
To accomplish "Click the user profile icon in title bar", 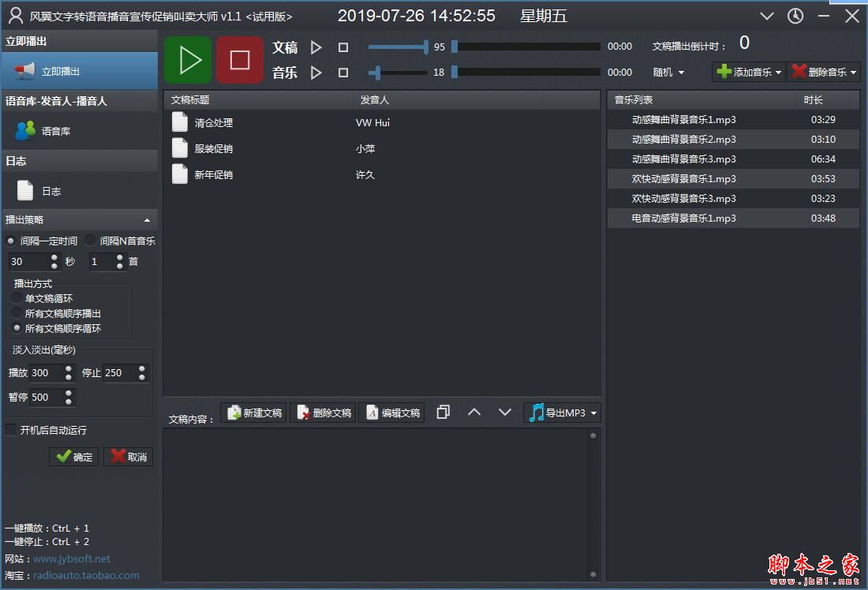I will click(16, 16).
